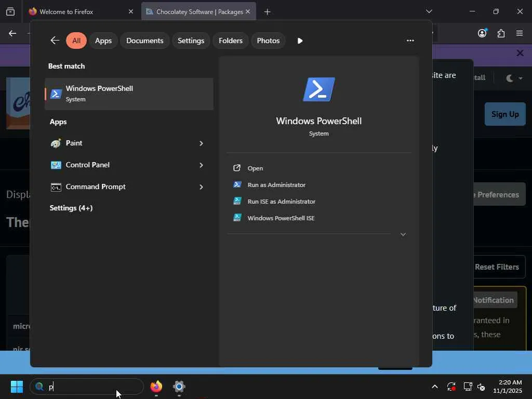Expand Paint result options chevron
Image resolution: width=532 pixels, height=399 pixels.
(201, 143)
